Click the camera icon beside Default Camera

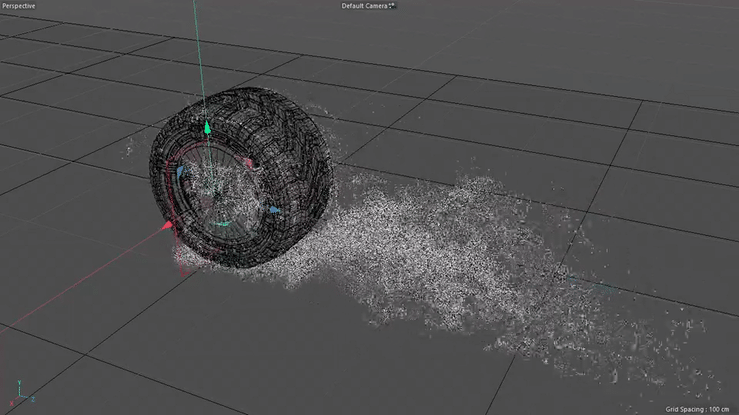[x=392, y=6]
